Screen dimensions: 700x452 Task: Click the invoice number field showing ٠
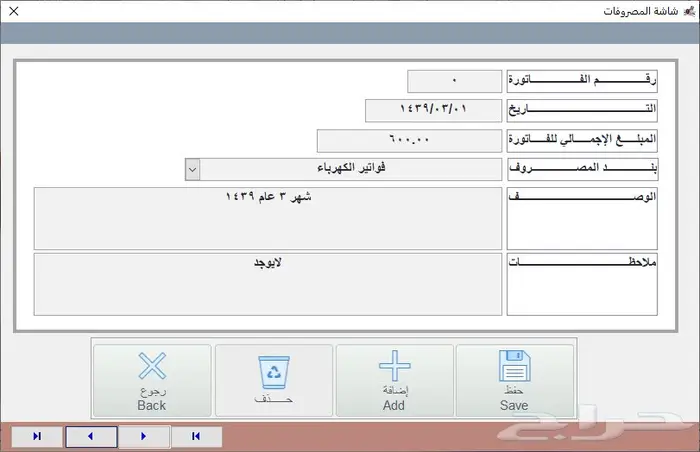click(x=454, y=81)
